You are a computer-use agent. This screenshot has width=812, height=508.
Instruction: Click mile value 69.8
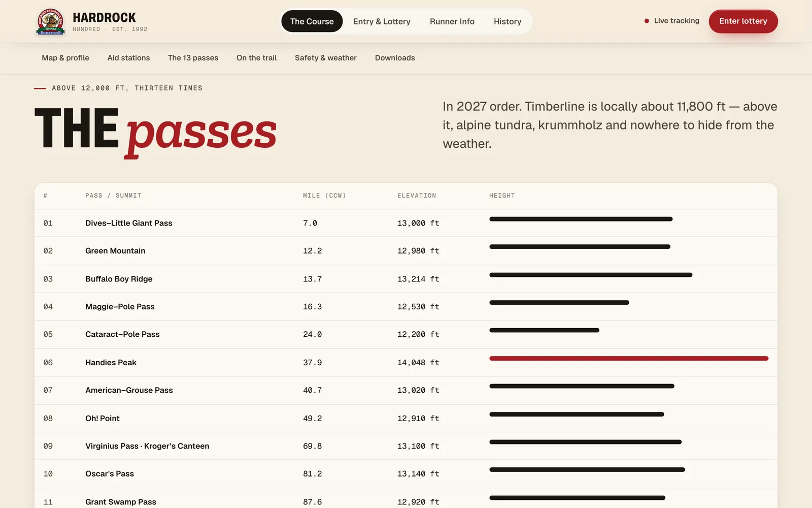pyautogui.click(x=312, y=446)
